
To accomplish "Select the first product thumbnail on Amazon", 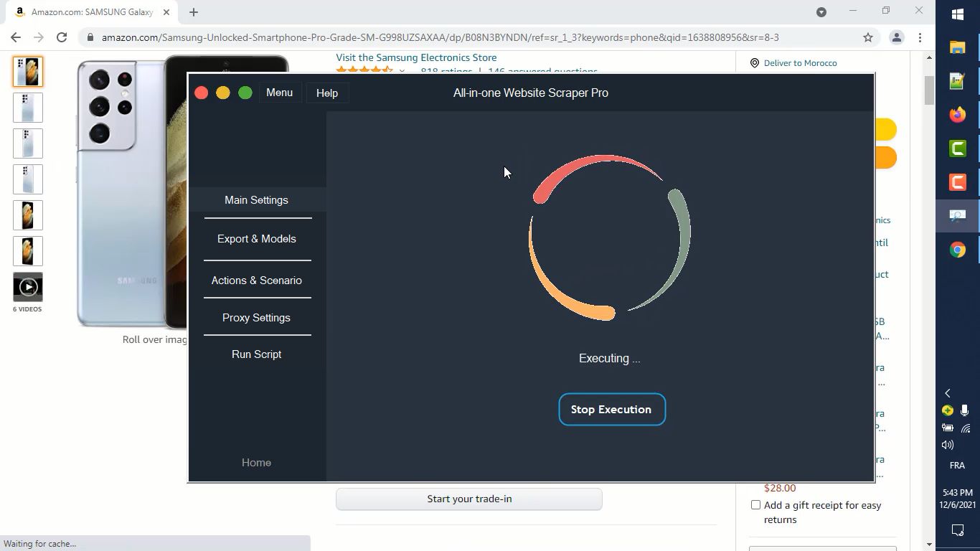I will tap(28, 72).
